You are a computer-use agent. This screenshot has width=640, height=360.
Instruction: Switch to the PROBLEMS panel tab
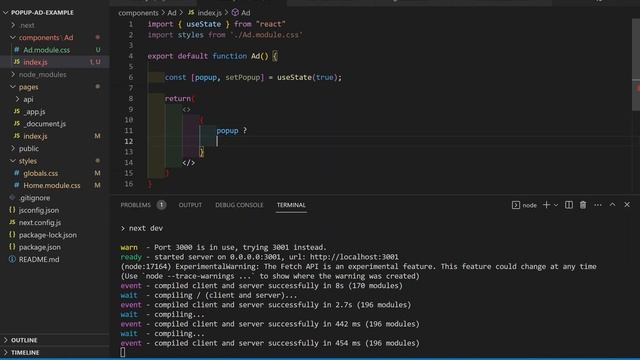[136, 205]
